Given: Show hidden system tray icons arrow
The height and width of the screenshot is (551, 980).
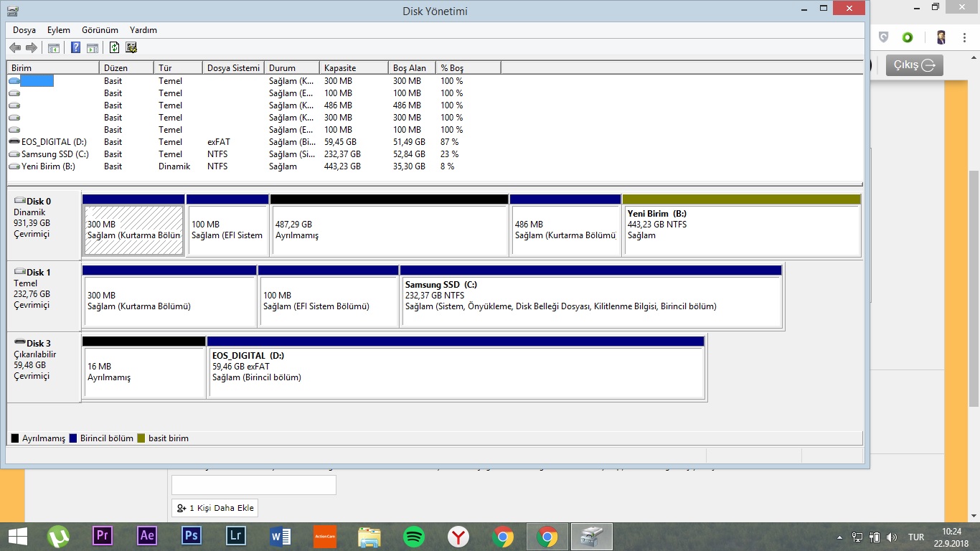Looking at the screenshot, I should pos(840,537).
